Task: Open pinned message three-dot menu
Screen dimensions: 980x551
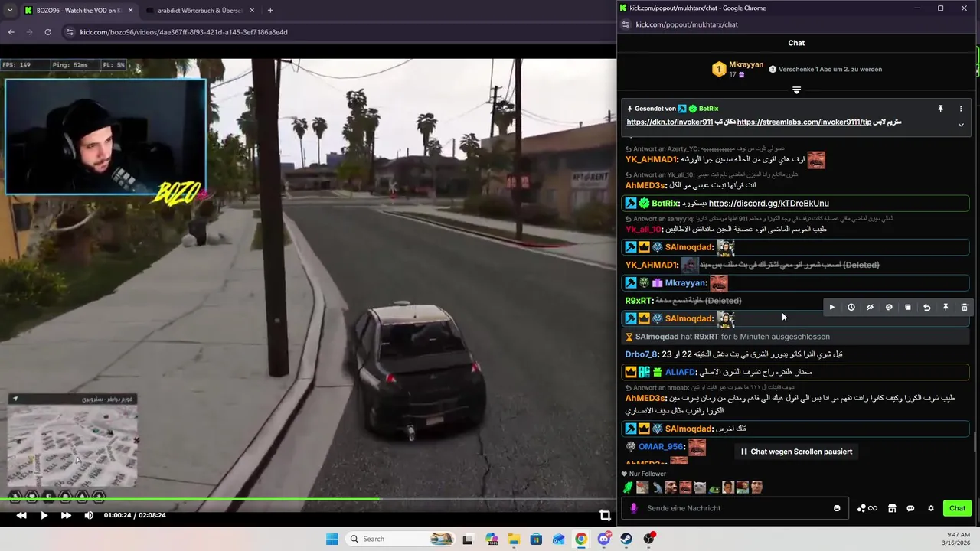Action: (961, 109)
